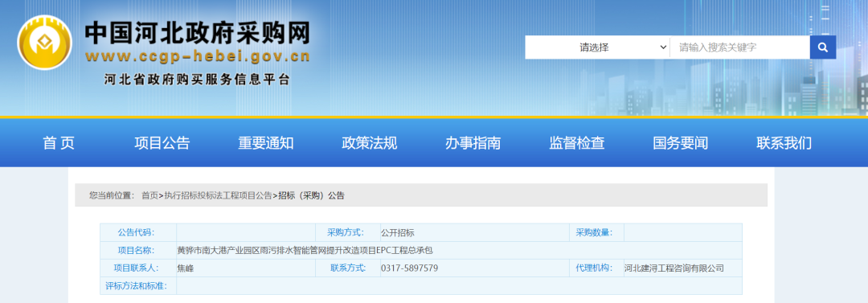Click 首页 link in breadcrumb
Viewport: 868px width, 303px height.
149,195
